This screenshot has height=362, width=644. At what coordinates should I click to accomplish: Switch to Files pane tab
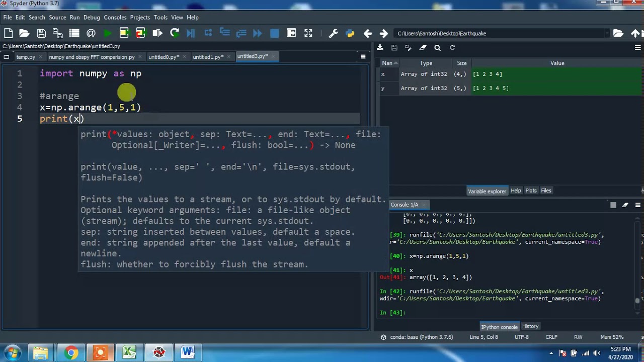point(546,191)
